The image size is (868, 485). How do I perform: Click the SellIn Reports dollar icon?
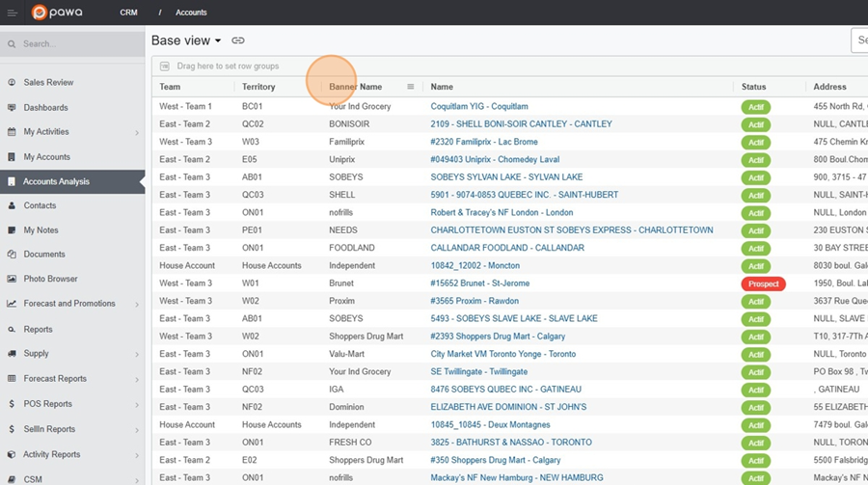pos(12,429)
